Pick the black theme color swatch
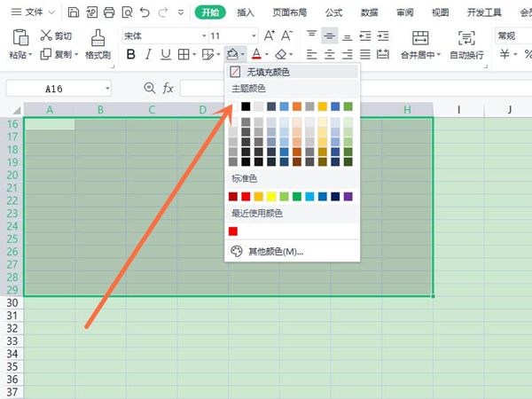The width and height of the screenshot is (532, 399). [x=246, y=106]
